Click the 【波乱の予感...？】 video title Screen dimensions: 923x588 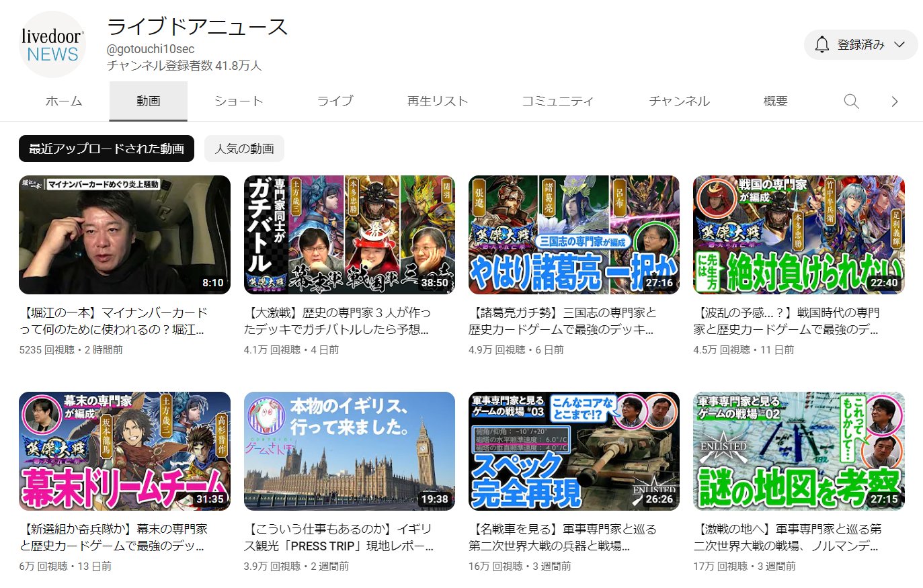pyautogui.click(x=787, y=321)
